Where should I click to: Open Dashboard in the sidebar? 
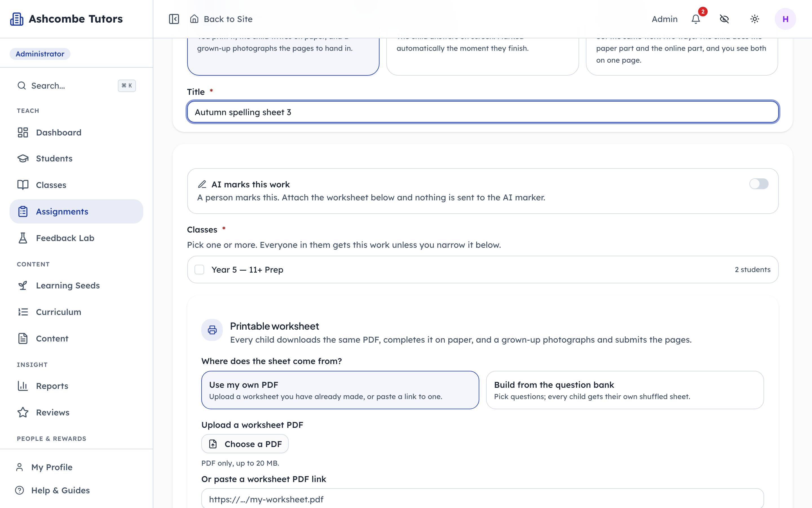point(76,132)
